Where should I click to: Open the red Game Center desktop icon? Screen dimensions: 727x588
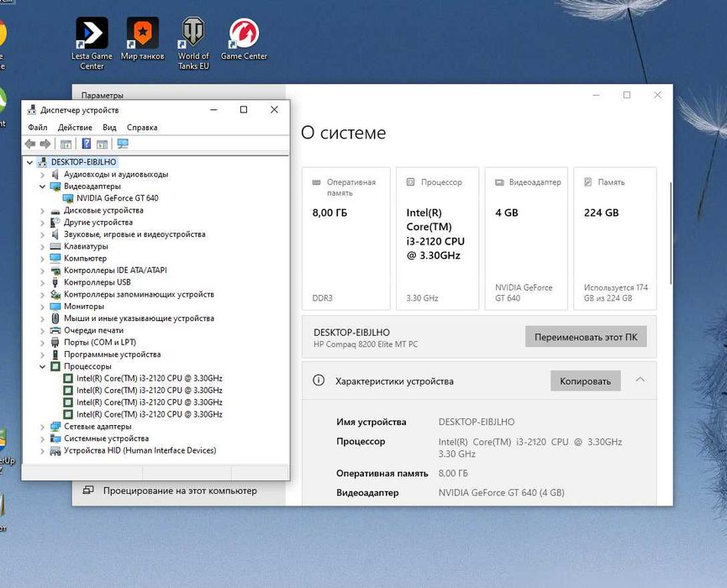(244, 39)
